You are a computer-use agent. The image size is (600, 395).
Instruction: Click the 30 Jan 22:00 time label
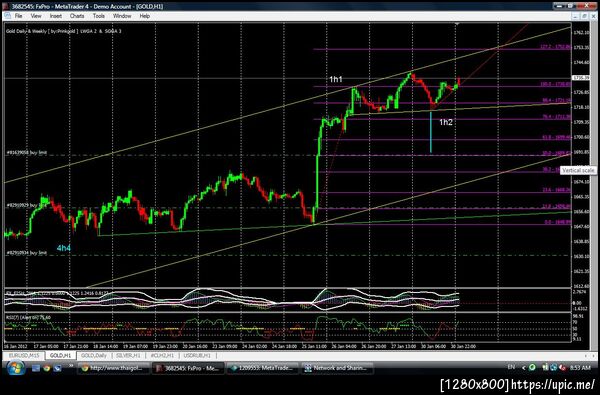(x=463, y=346)
